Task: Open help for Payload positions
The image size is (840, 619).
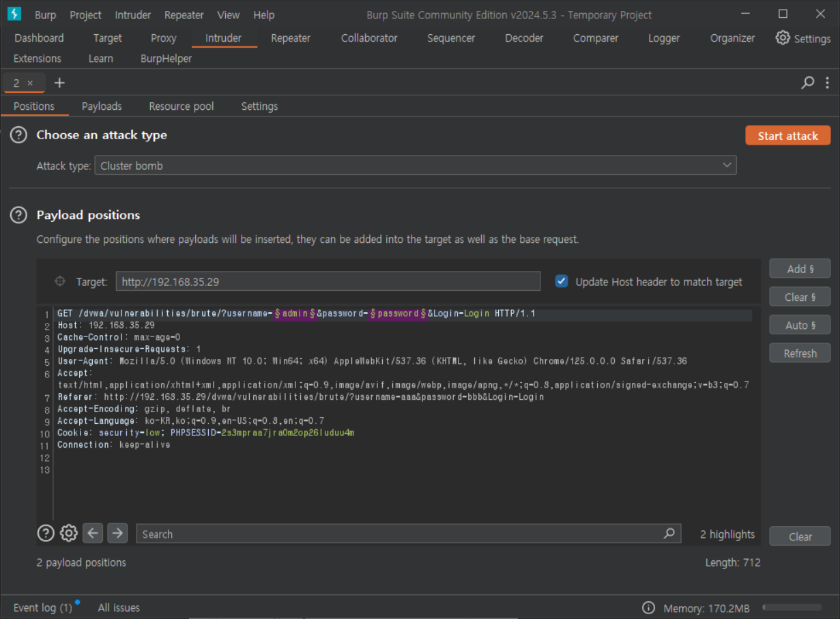Action: click(18, 215)
